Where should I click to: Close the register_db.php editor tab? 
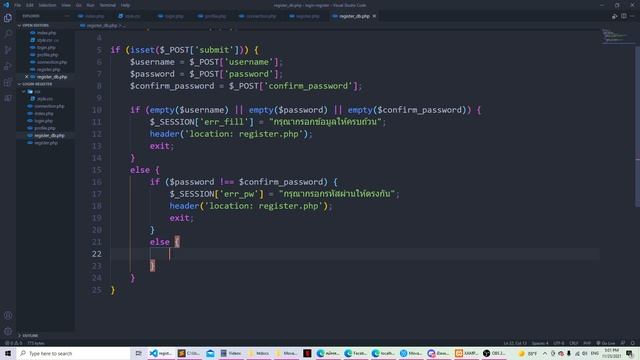pyautogui.click(x=374, y=16)
